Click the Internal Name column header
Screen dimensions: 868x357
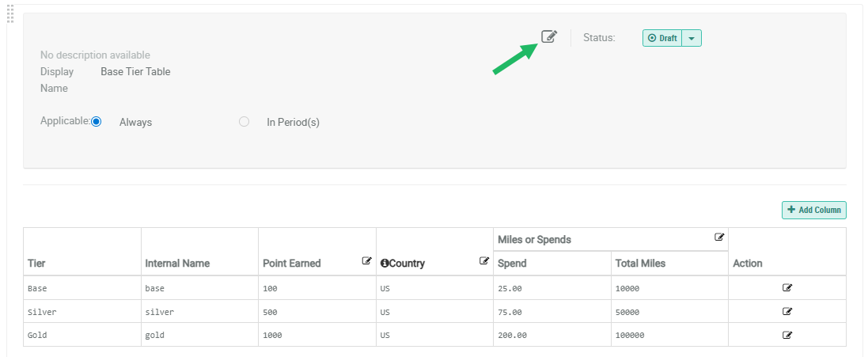coord(177,264)
